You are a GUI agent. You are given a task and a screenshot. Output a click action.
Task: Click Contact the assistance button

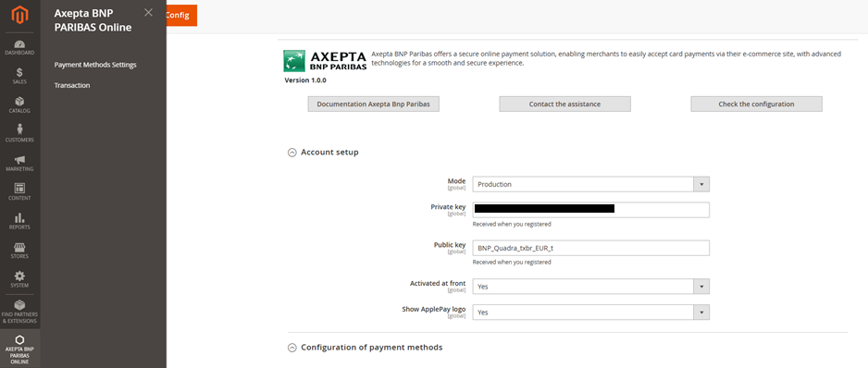(565, 104)
